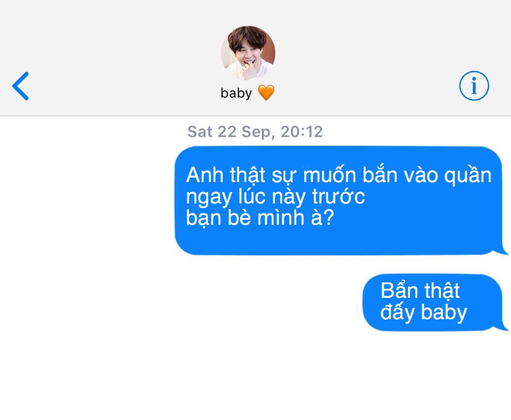Screen dimensions: 511x420
Task: Select the "Bẩn thật đấy baby" bubble
Action: point(436,303)
